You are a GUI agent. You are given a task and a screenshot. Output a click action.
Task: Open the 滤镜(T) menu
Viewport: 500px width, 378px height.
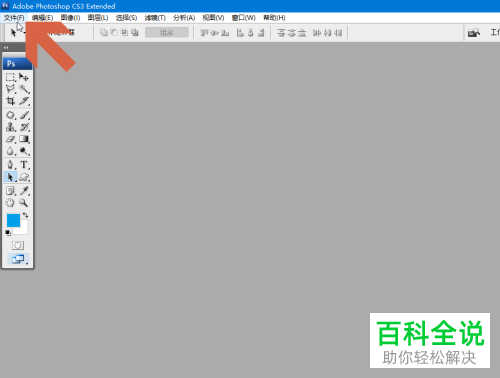click(x=155, y=18)
